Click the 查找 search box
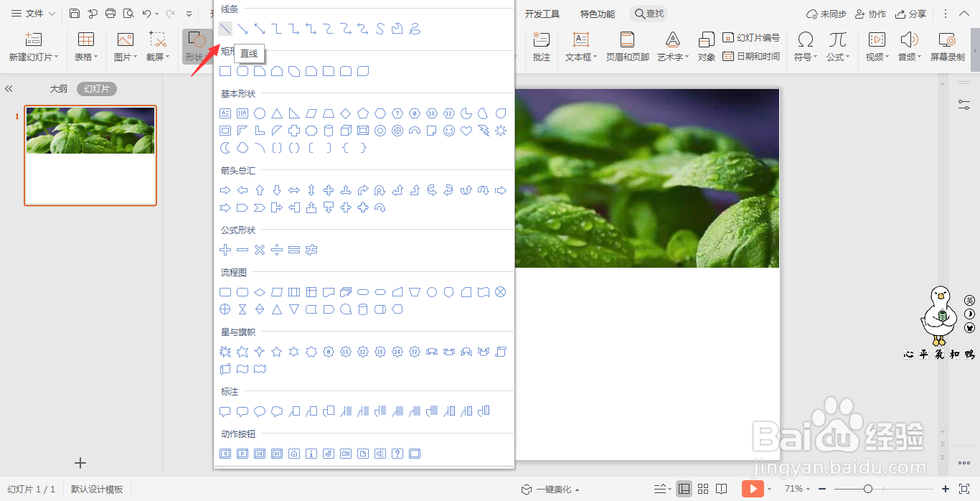 pyautogui.click(x=649, y=14)
